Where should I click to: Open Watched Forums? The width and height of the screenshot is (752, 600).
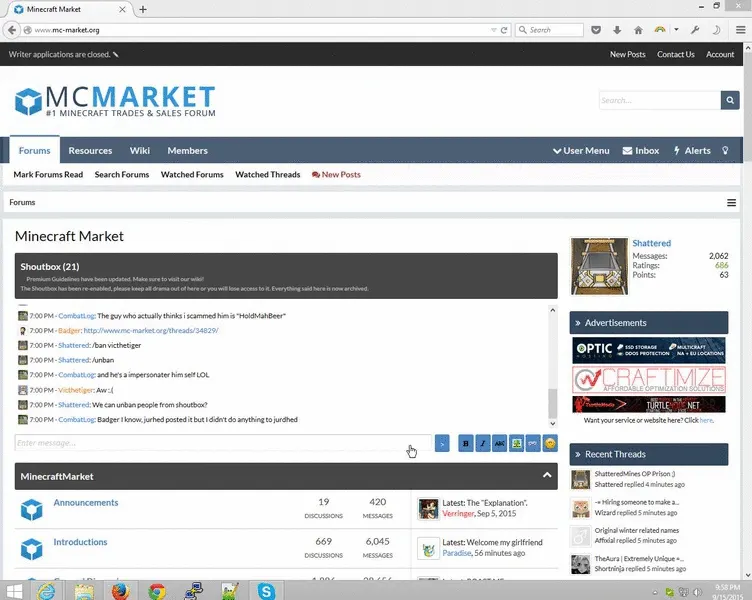192,175
